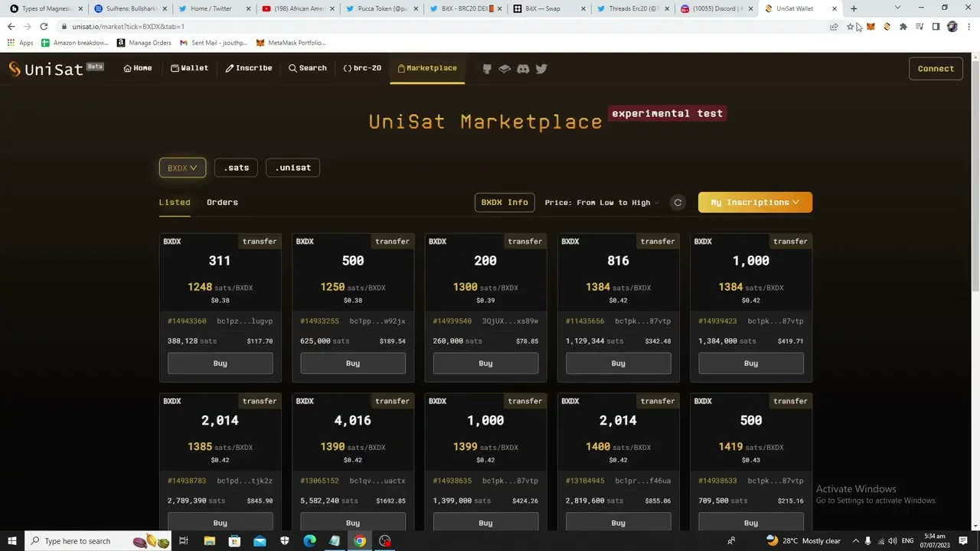Open the Chrome extensions puzzle icon
This screenshot has width=980, height=551.
click(x=903, y=27)
